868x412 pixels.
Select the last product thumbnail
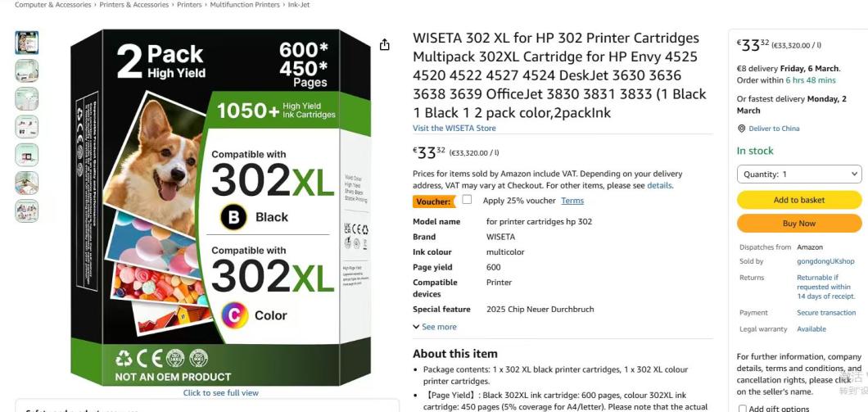pos(26,211)
